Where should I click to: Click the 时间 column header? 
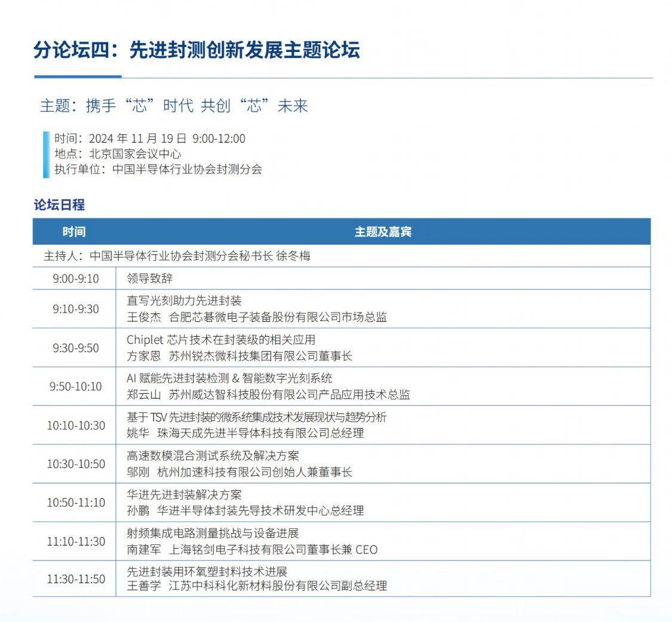pyautogui.click(x=74, y=232)
